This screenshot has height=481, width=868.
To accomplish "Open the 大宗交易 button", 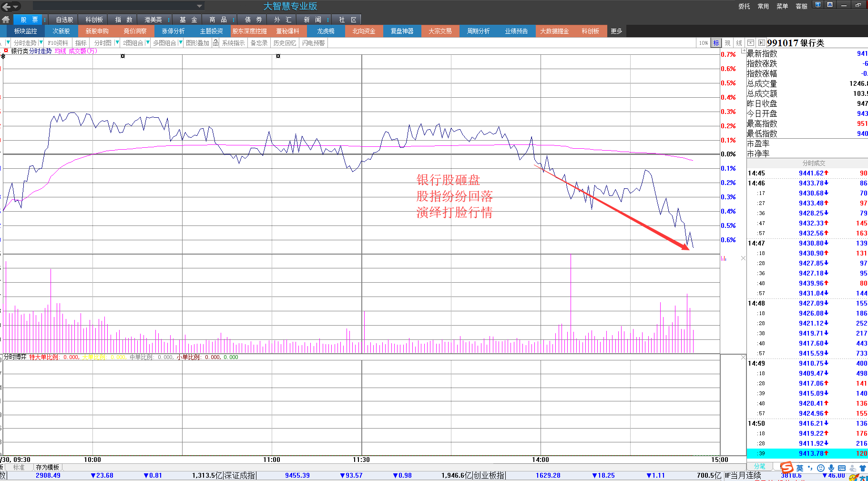I will 440,31.
